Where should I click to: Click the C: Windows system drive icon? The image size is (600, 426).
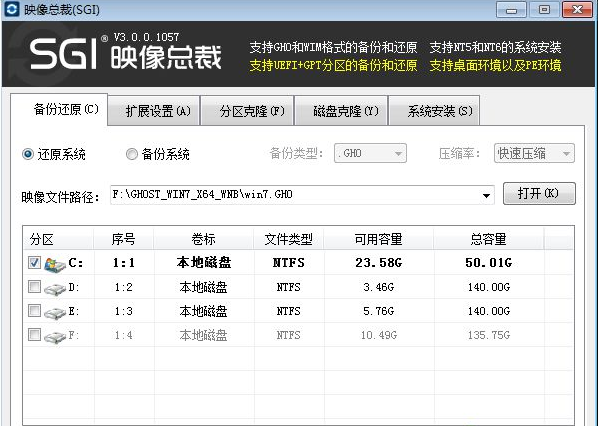[x=54, y=263]
